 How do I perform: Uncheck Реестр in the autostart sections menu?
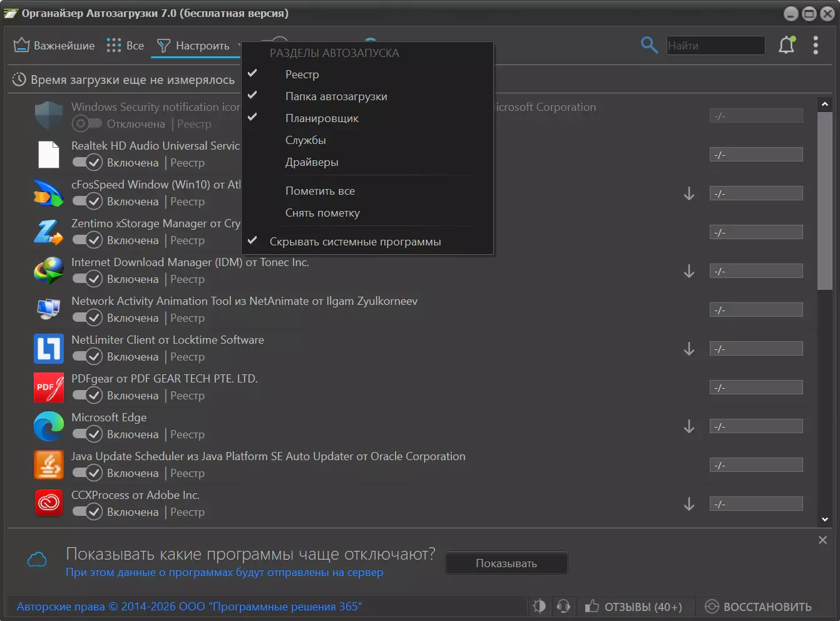pos(367,74)
